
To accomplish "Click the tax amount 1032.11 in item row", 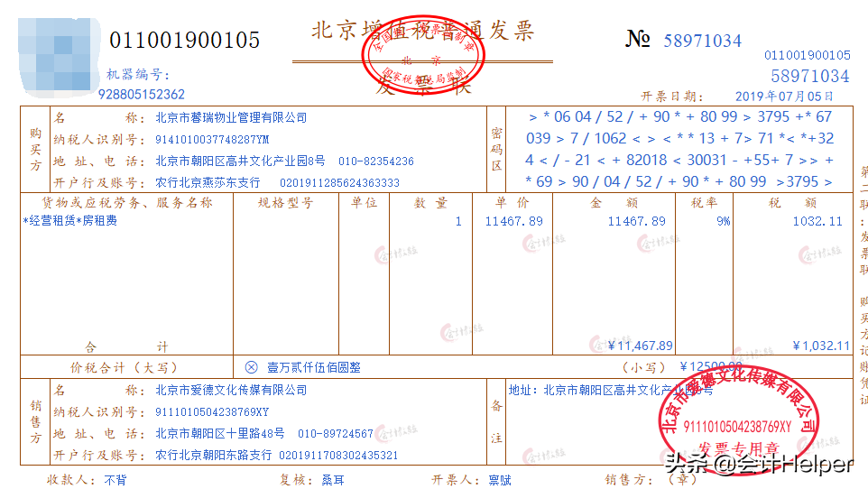I will 817,222.
